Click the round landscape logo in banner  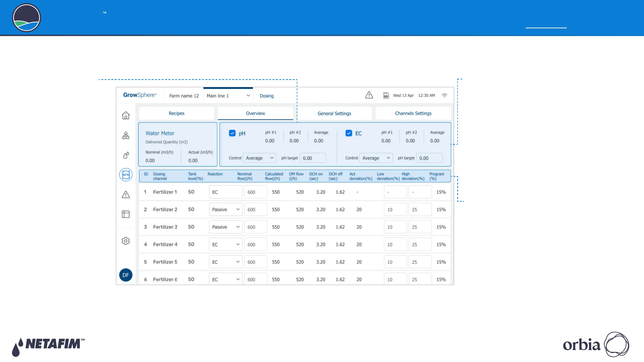pyautogui.click(x=26, y=18)
